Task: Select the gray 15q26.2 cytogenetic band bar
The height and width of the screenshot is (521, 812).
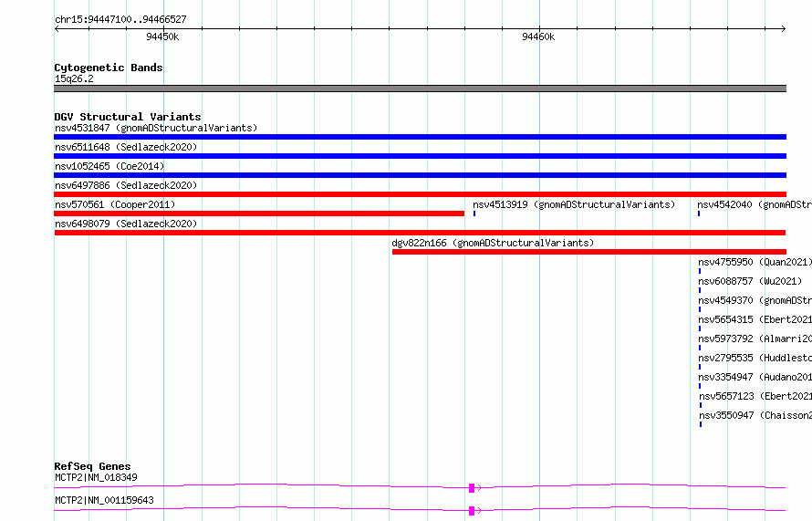Action: pos(420,89)
